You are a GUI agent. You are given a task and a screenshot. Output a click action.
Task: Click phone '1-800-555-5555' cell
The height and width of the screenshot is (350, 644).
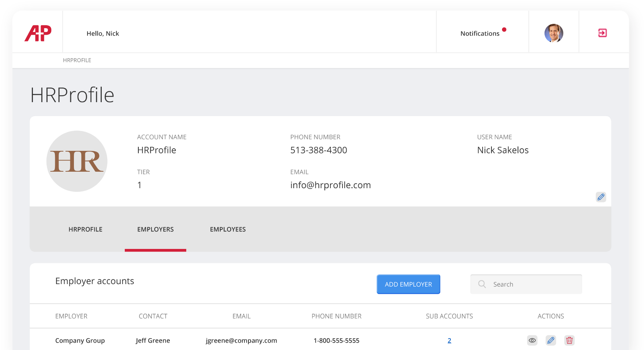click(337, 340)
